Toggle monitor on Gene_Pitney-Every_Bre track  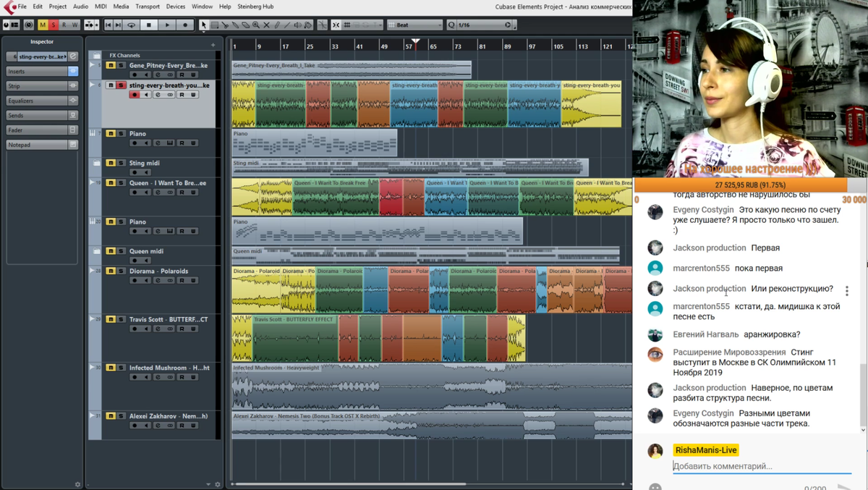point(147,75)
